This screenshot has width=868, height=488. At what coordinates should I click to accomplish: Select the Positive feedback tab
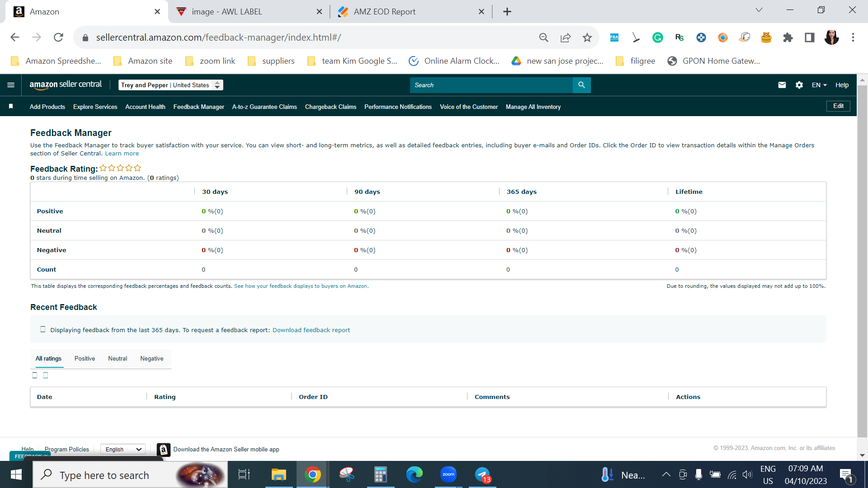click(x=85, y=358)
